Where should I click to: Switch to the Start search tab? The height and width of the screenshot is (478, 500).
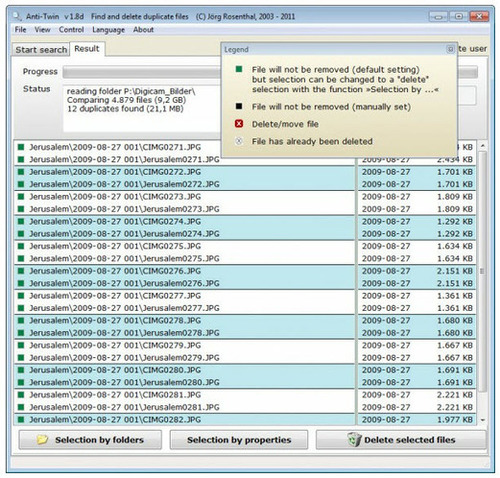(41, 50)
